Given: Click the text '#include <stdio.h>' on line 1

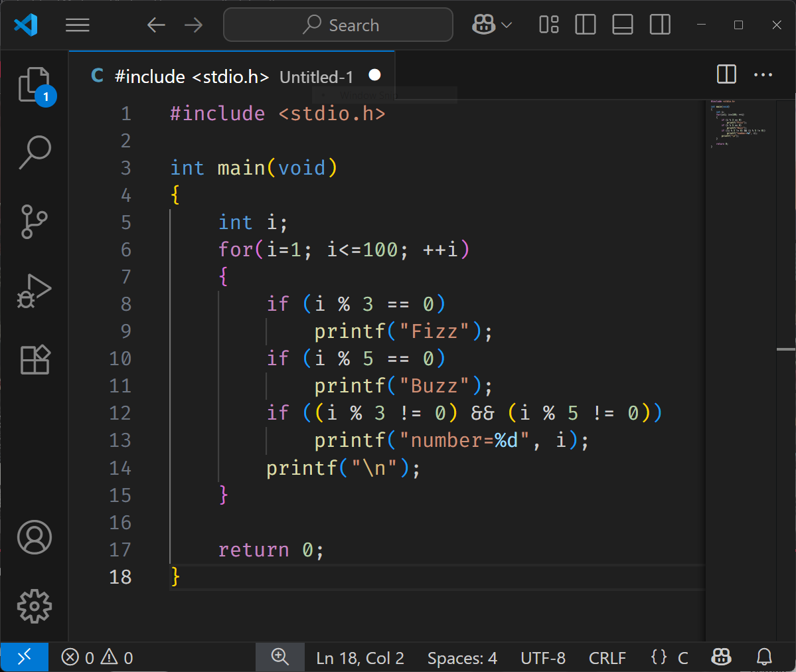Looking at the screenshot, I should (x=278, y=114).
